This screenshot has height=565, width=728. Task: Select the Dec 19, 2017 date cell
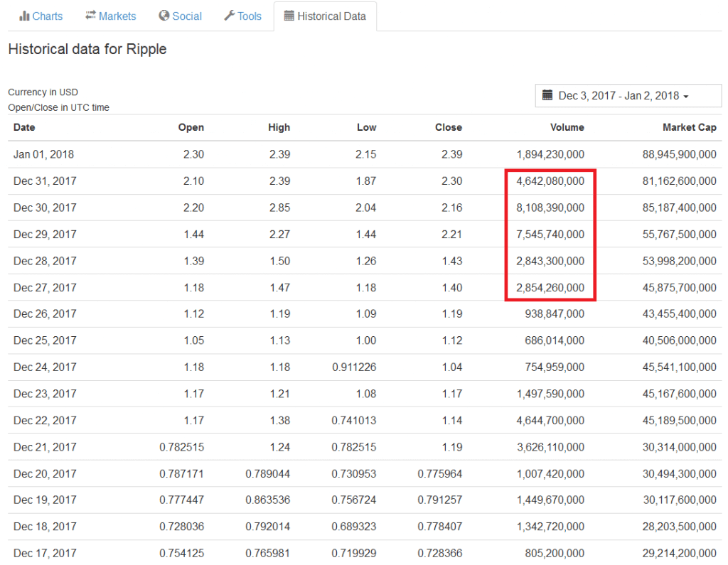[x=45, y=500]
